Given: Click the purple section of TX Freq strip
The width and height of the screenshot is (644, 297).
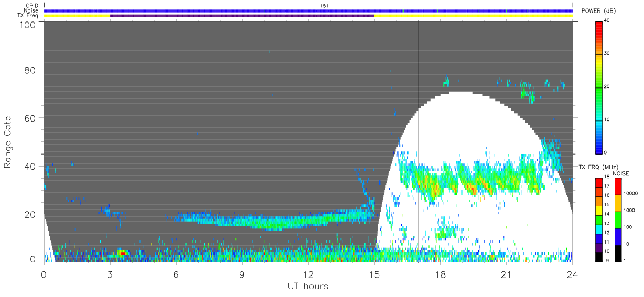Looking at the screenshot, I should coord(242,16).
